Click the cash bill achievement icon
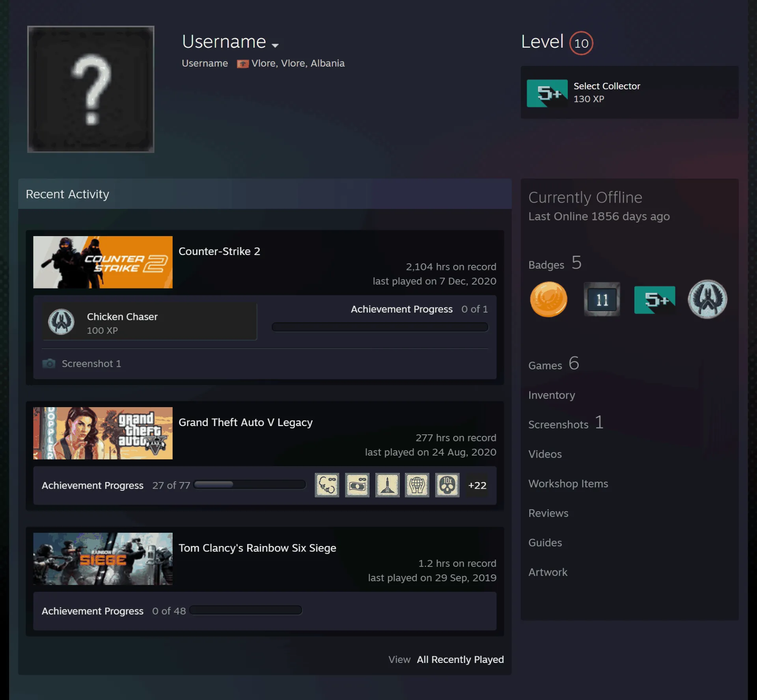 click(x=357, y=485)
